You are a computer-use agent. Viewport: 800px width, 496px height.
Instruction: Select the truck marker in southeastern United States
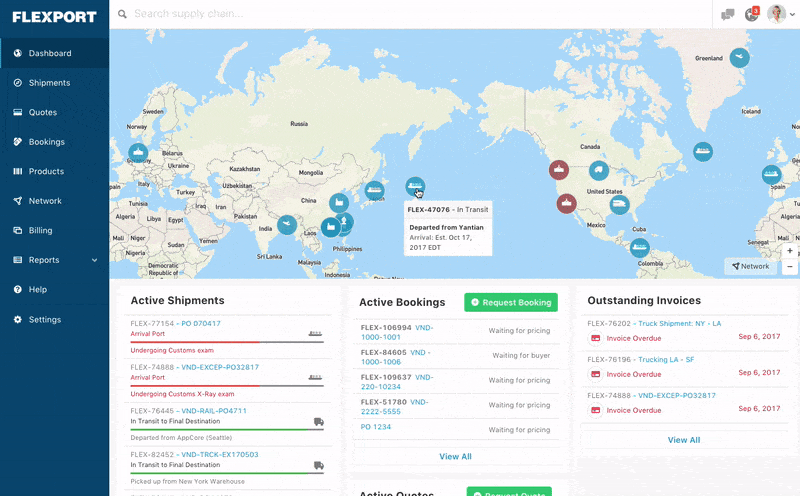coord(619,205)
